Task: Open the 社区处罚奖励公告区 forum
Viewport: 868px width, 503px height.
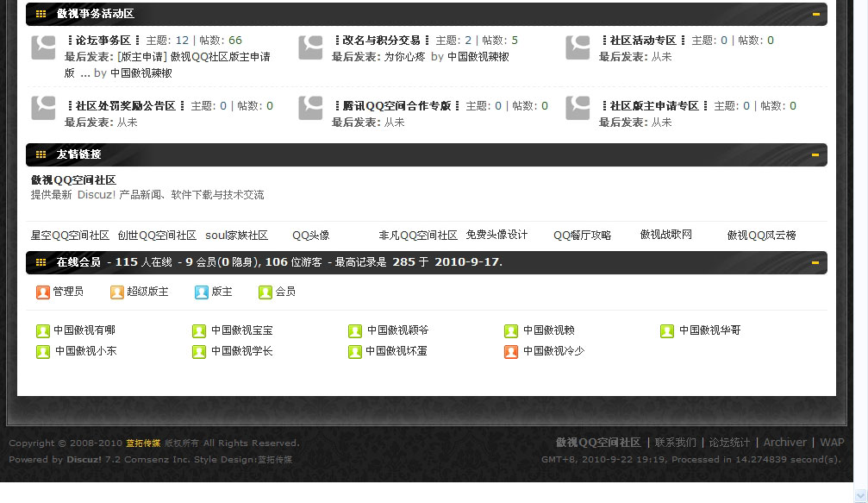Action: (x=126, y=106)
